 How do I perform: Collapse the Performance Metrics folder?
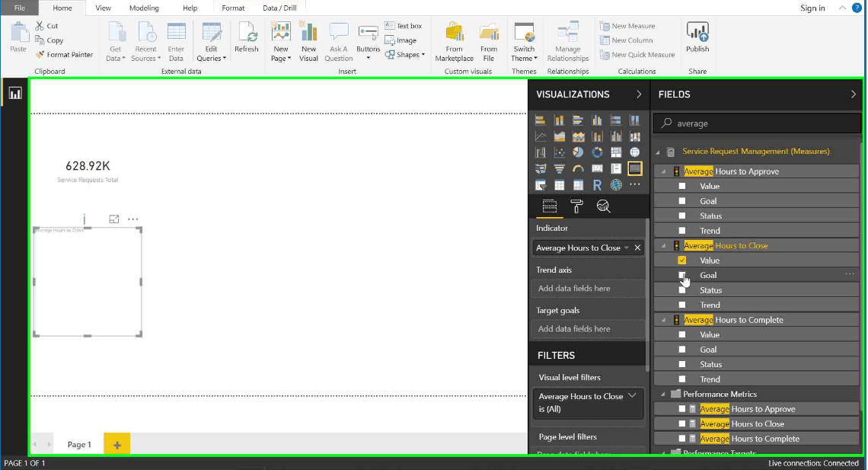click(x=663, y=394)
